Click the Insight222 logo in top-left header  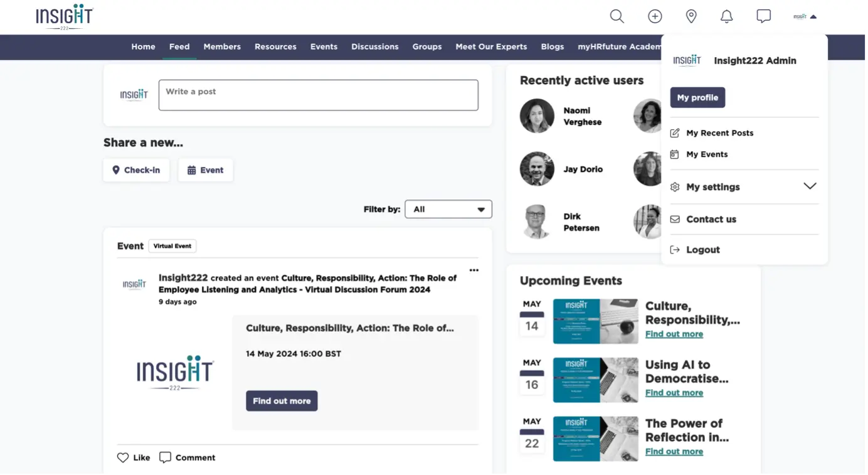[64, 17]
